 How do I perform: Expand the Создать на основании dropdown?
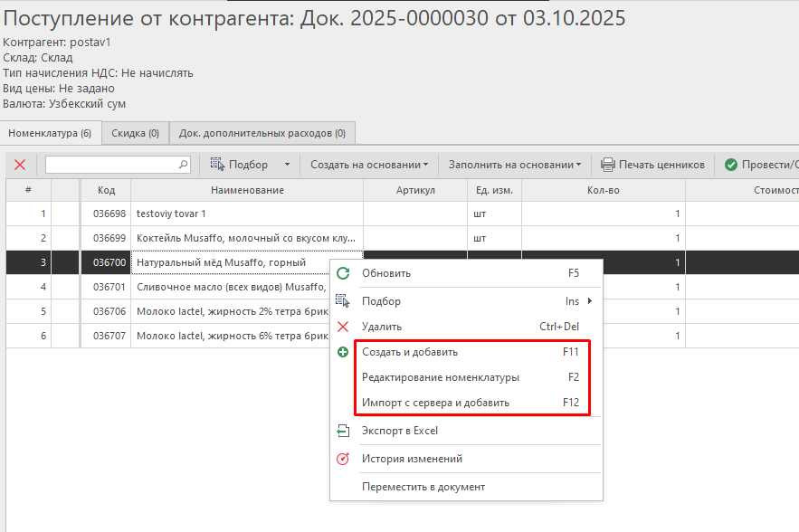369,165
